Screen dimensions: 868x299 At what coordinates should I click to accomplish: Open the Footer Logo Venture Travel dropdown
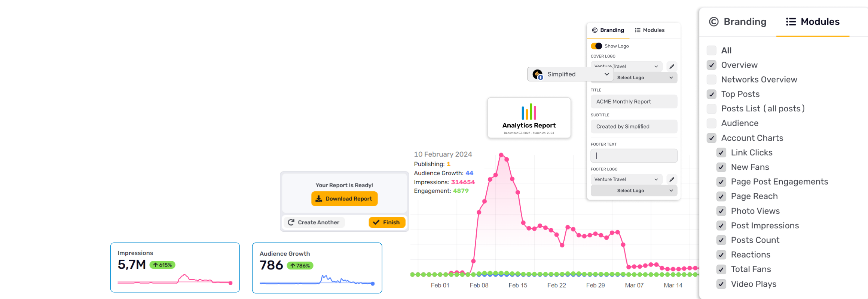point(626,179)
